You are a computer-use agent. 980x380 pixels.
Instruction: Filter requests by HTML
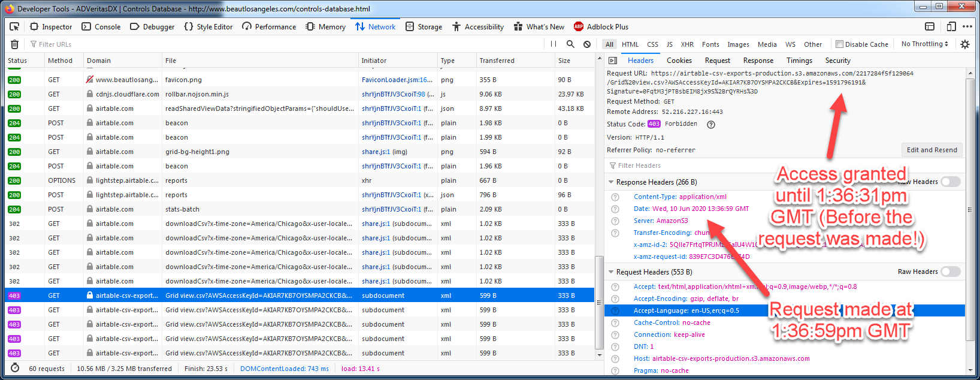(630, 44)
